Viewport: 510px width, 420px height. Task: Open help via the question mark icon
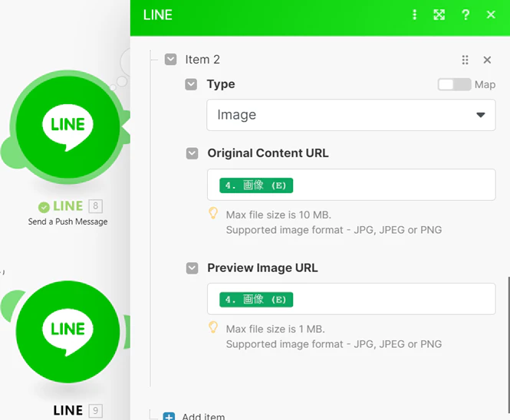[x=466, y=15]
